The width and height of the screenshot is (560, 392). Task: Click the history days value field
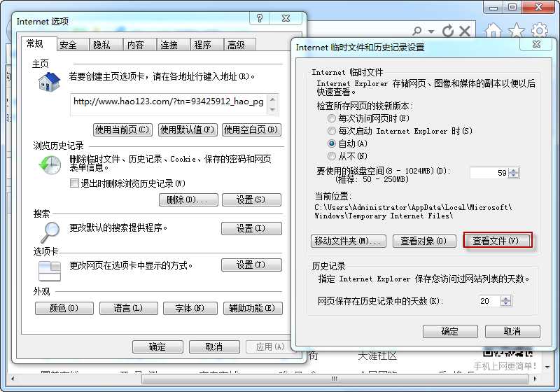pos(489,301)
